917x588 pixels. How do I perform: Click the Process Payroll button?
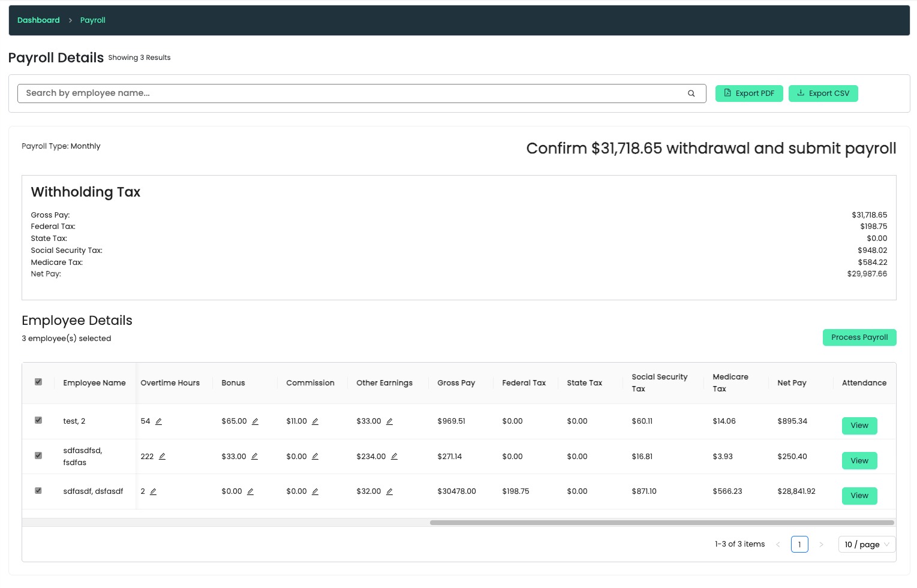pos(859,337)
